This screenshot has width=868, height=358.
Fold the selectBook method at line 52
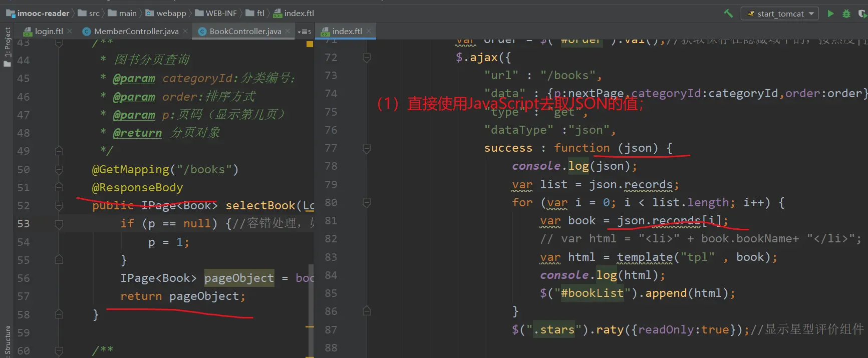click(59, 206)
